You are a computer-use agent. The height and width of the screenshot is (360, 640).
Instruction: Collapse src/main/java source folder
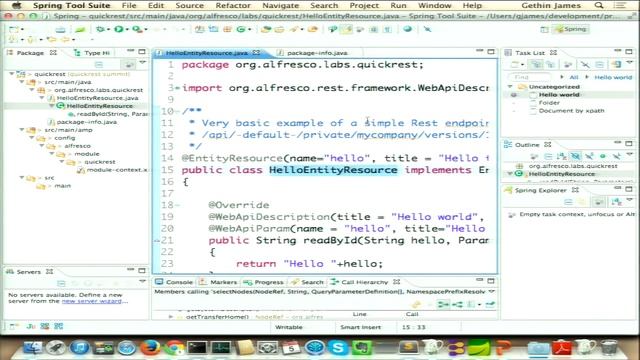coord(22,82)
